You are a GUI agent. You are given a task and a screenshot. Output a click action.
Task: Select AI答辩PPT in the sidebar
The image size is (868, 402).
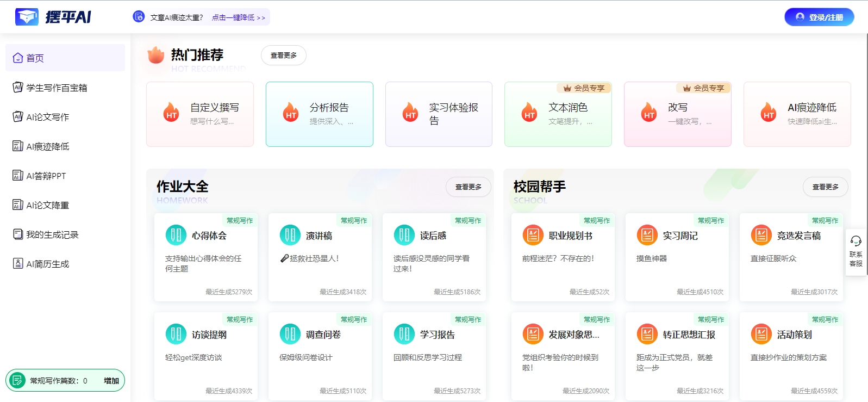(65, 175)
